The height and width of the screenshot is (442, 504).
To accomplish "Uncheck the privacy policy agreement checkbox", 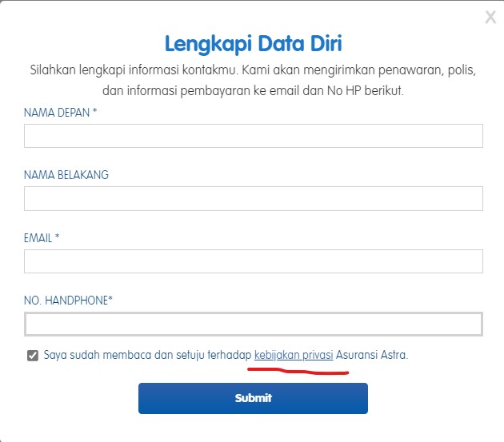I will click(x=33, y=356).
